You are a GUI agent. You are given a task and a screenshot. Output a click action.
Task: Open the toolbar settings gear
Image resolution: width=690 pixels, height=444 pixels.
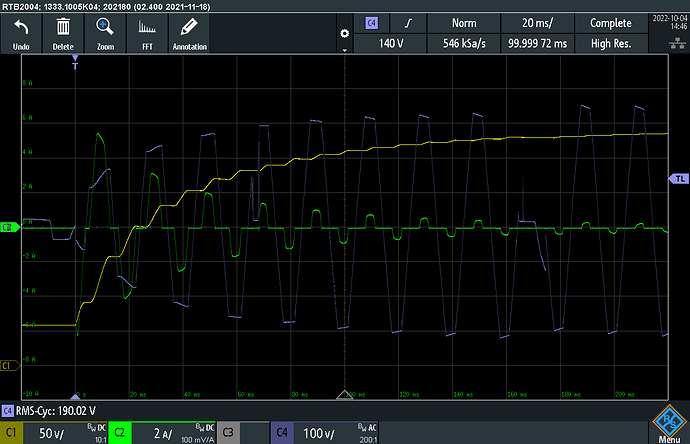(x=345, y=33)
